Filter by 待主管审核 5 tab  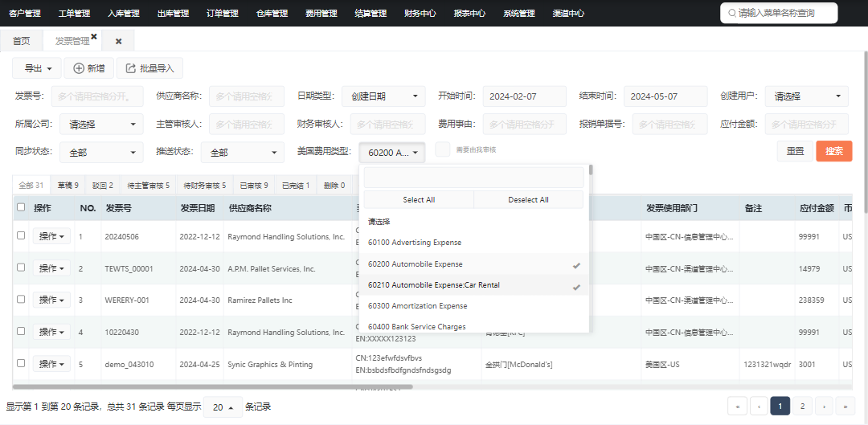(149, 186)
